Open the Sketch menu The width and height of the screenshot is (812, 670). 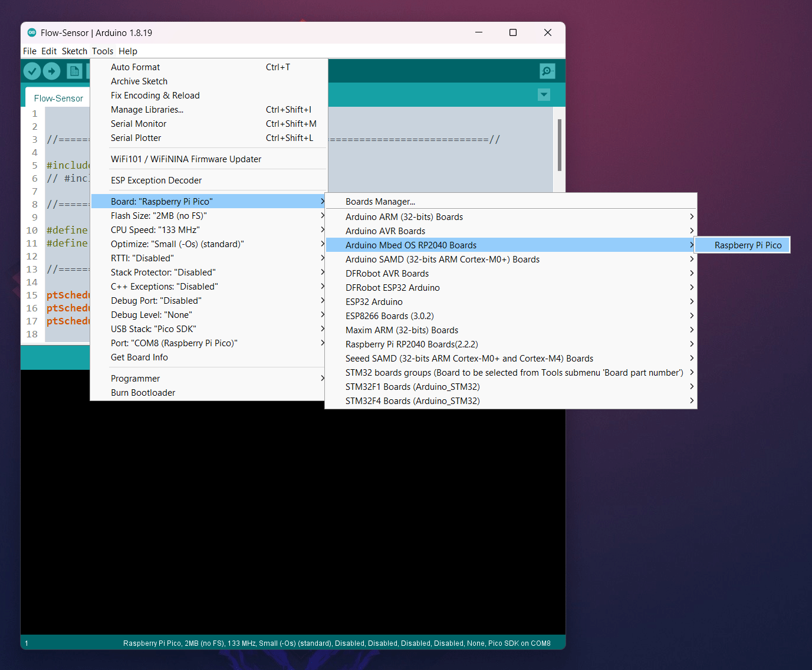(x=74, y=51)
